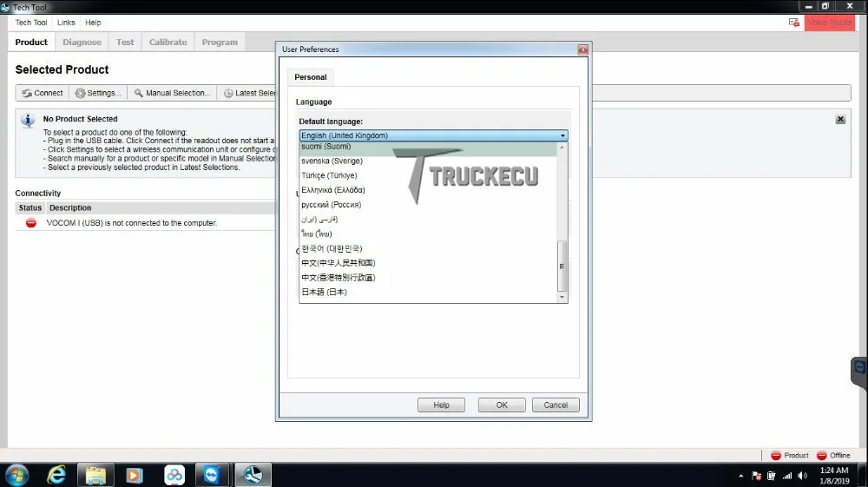Switch to the Diagnose tab
The width and height of the screenshot is (868, 487).
[x=82, y=42]
